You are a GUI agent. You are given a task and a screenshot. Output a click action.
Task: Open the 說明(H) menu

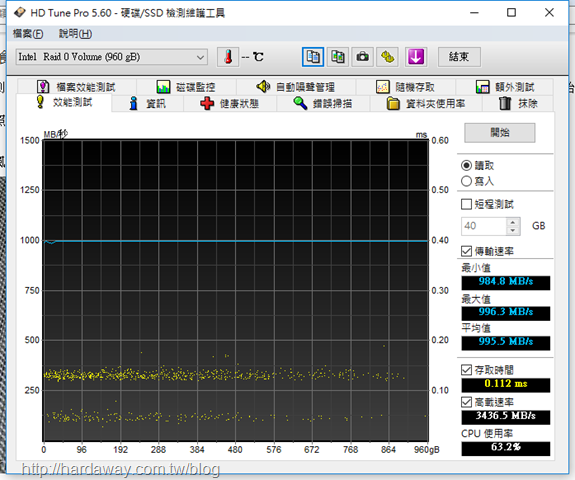(x=75, y=34)
